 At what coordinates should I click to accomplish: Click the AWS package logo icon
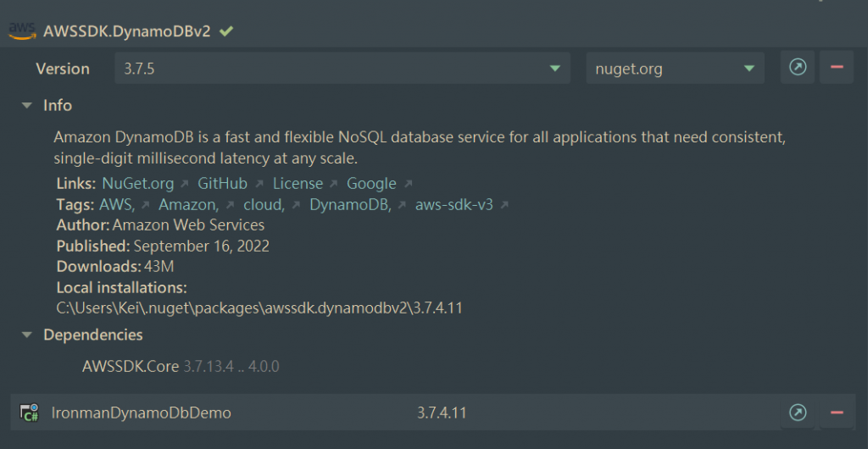coord(21,30)
